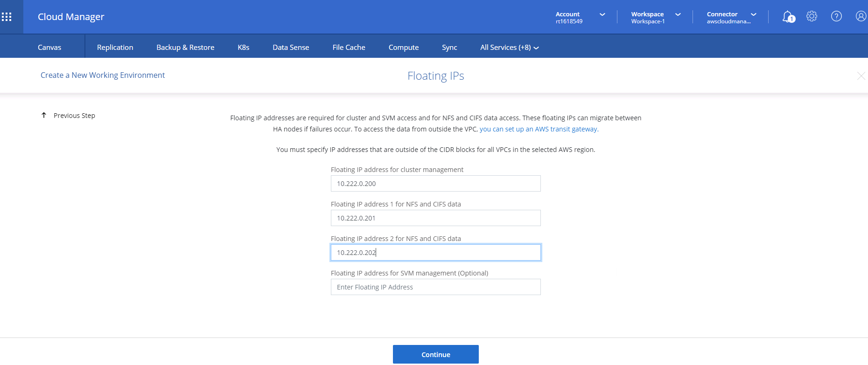Open the Backup & Restore tab
The width and height of the screenshot is (868, 365).
pos(185,48)
